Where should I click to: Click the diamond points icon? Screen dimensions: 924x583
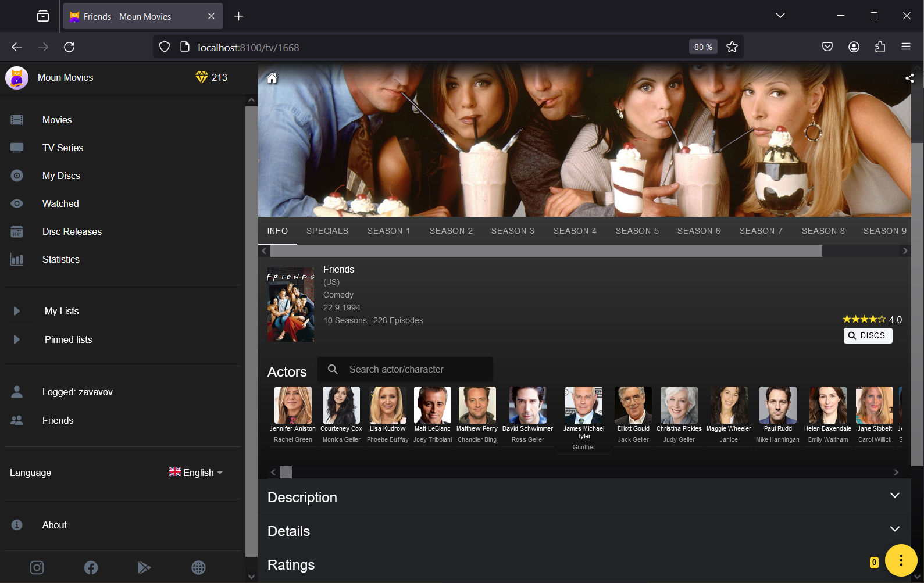201,77
